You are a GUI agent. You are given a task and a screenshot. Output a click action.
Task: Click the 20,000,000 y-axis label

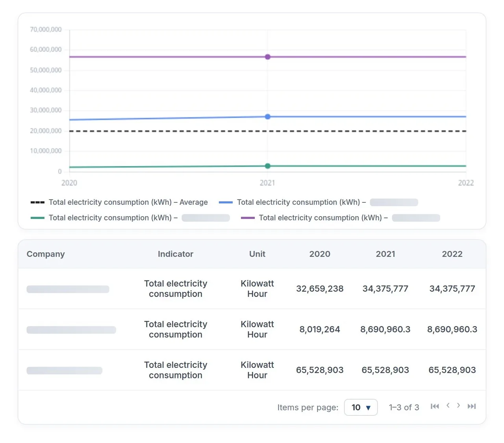pos(46,131)
